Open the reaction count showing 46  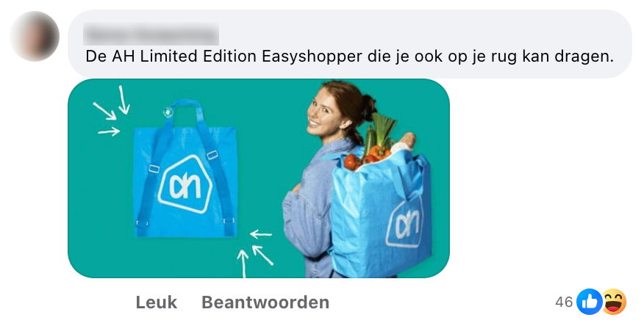pos(564,302)
